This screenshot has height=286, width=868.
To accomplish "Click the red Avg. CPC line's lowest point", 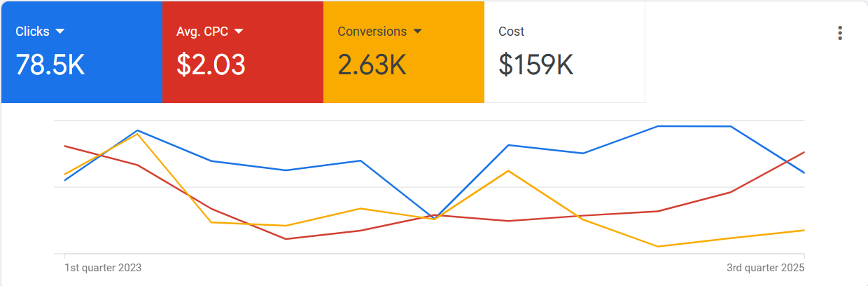I will (x=286, y=239).
